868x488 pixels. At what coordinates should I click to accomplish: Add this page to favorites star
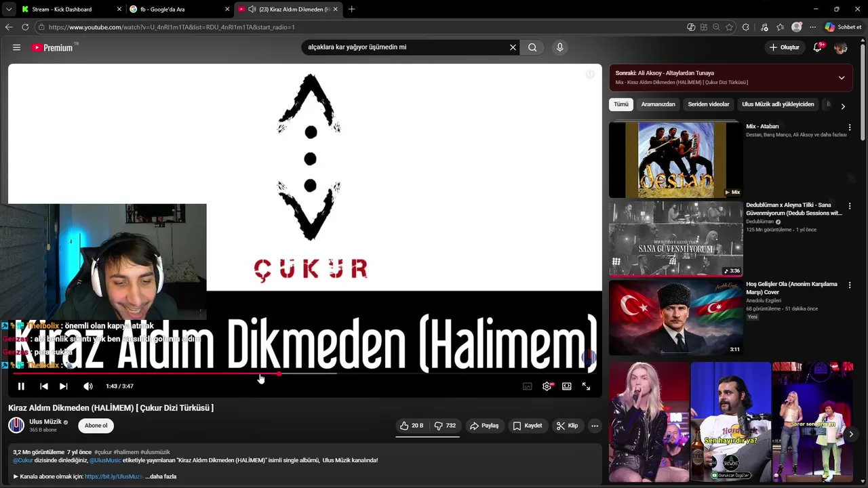tap(729, 27)
